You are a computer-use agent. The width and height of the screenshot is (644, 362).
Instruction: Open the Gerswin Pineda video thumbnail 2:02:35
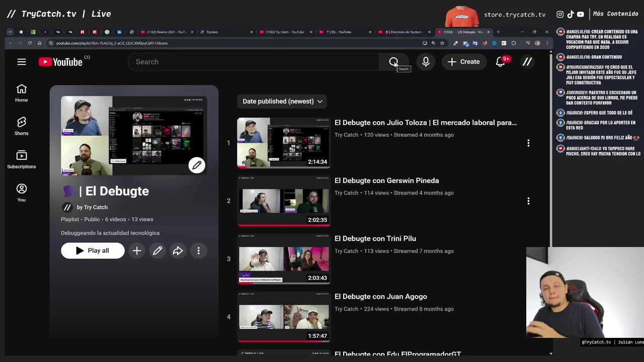pos(284,201)
